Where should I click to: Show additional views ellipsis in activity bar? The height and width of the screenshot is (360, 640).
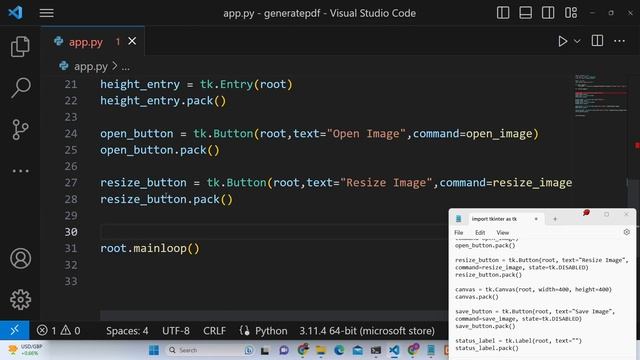click(20, 171)
